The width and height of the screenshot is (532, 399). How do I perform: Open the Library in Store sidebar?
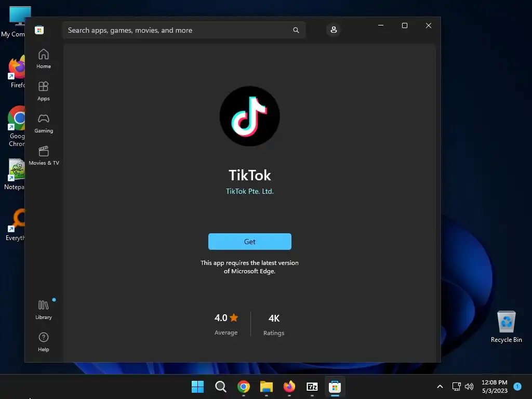click(x=44, y=310)
